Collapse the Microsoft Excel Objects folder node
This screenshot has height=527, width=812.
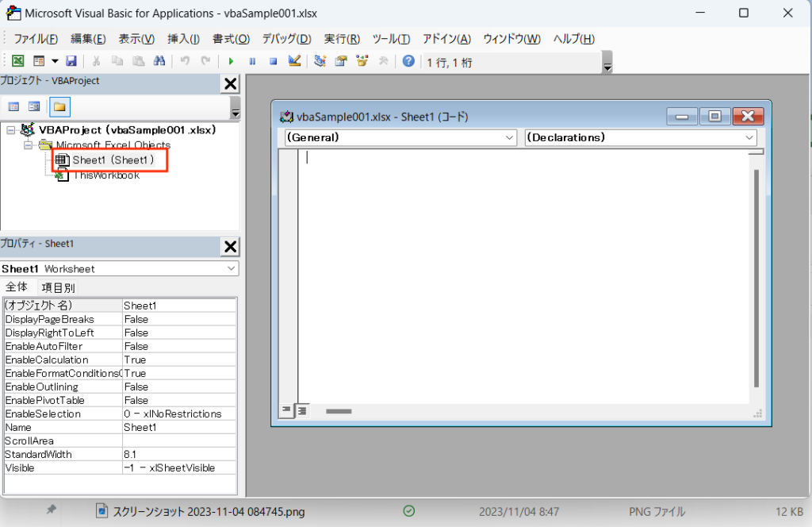pos(28,145)
